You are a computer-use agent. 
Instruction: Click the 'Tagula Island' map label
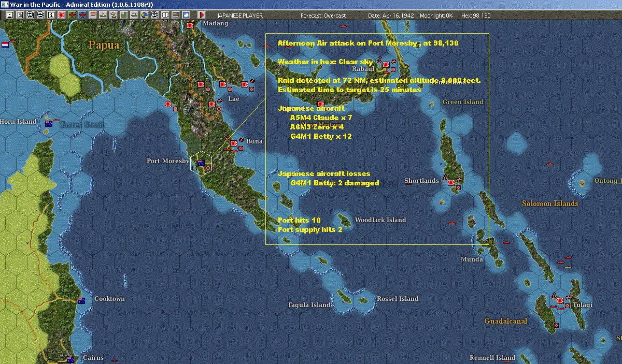point(309,305)
